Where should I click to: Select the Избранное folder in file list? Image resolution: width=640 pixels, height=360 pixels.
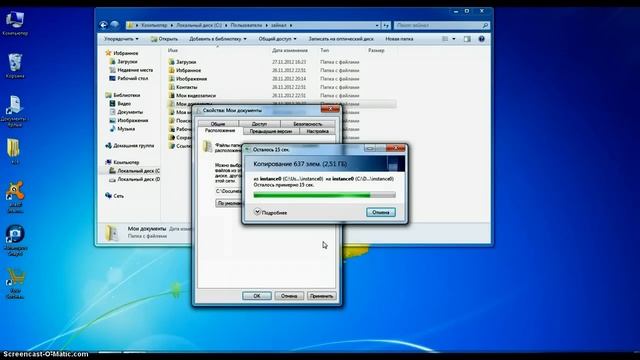tap(188, 70)
